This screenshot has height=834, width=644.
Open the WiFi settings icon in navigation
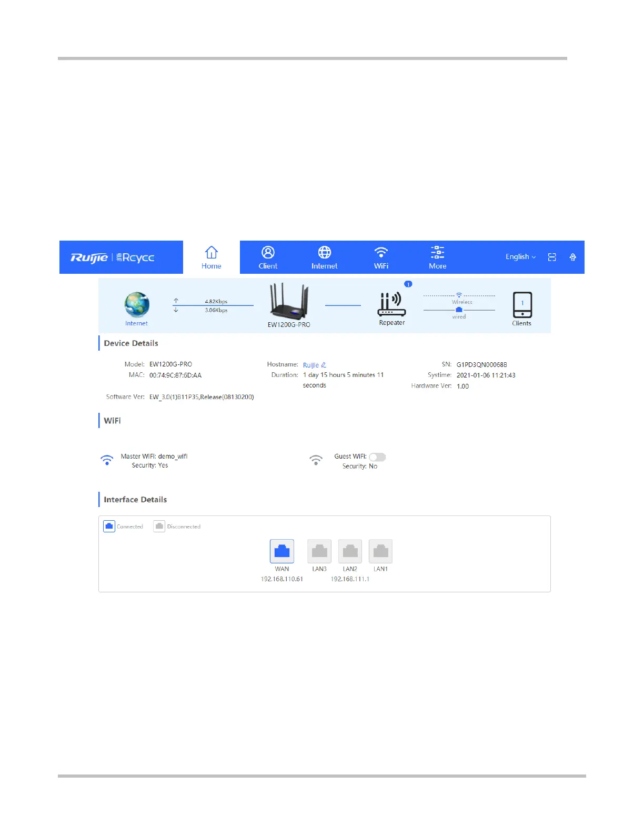381,253
